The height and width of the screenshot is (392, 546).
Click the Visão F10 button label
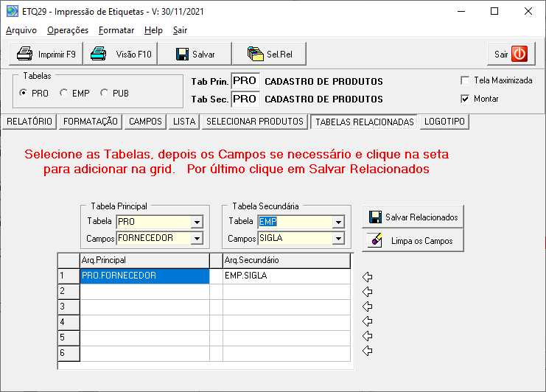coord(133,55)
